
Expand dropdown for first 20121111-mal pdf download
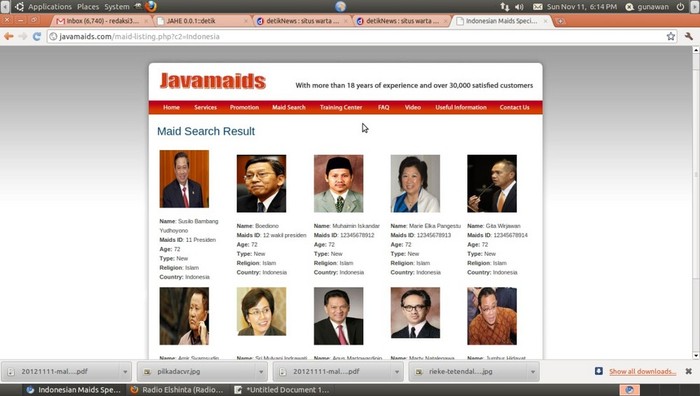125,371
